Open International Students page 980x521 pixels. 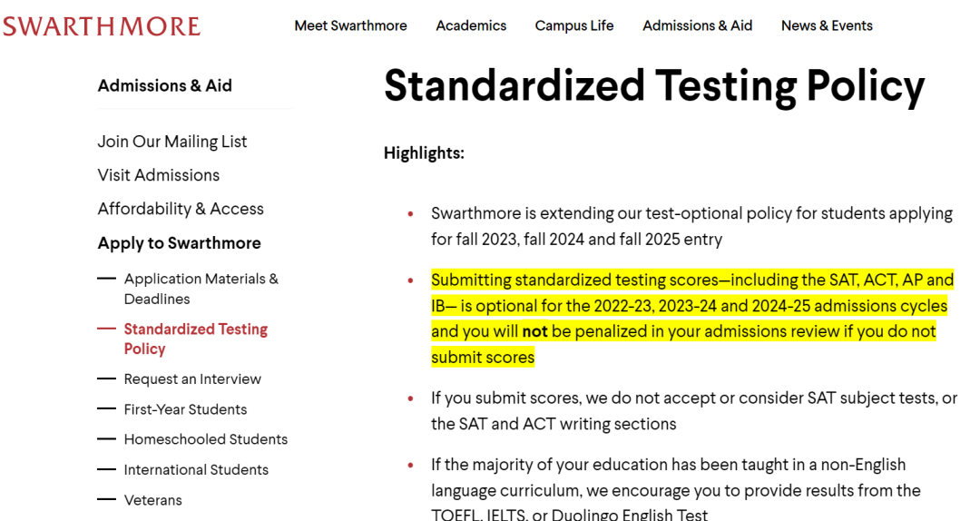pos(196,469)
